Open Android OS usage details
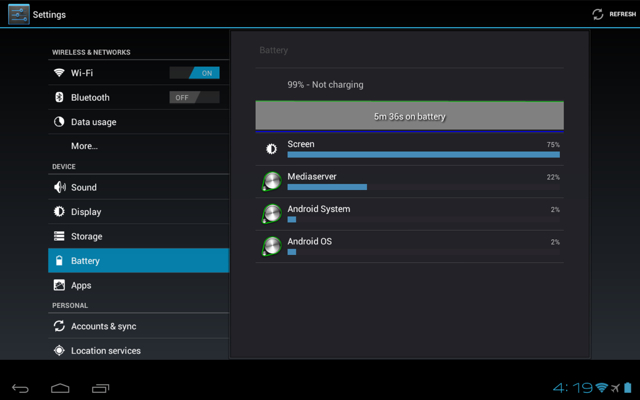 409,247
